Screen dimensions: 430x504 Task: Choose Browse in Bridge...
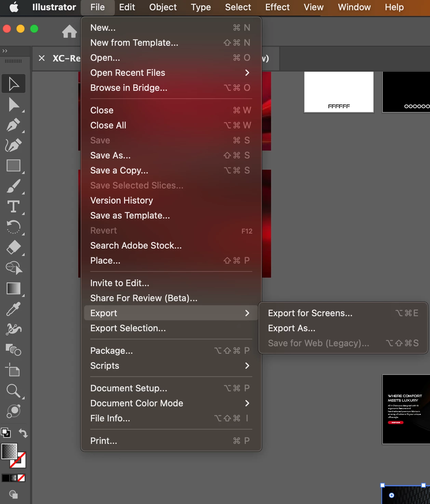pyautogui.click(x=171, y=88)
